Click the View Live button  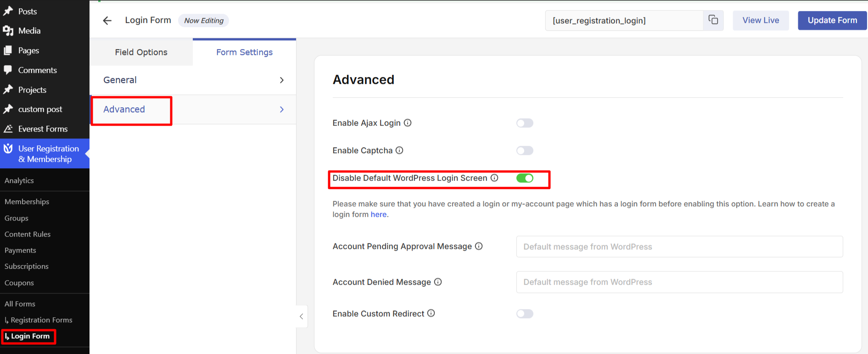pyautogui.click(x=761, y=20)
